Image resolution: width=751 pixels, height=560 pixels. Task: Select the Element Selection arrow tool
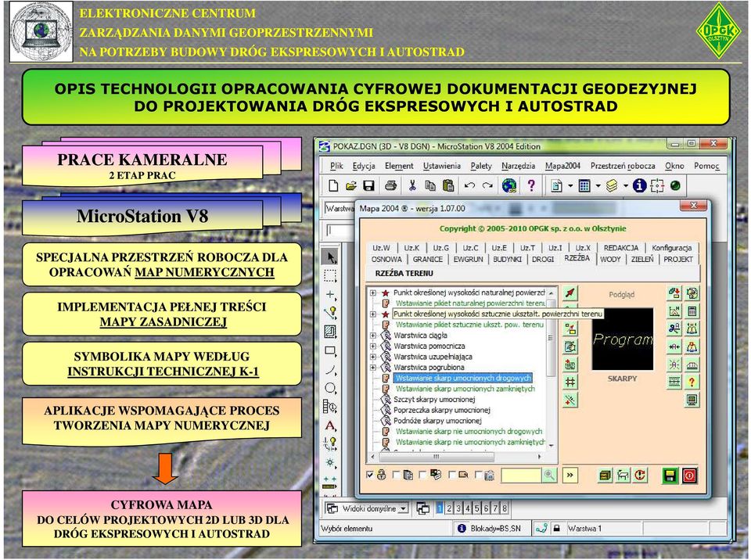(330, 258)
